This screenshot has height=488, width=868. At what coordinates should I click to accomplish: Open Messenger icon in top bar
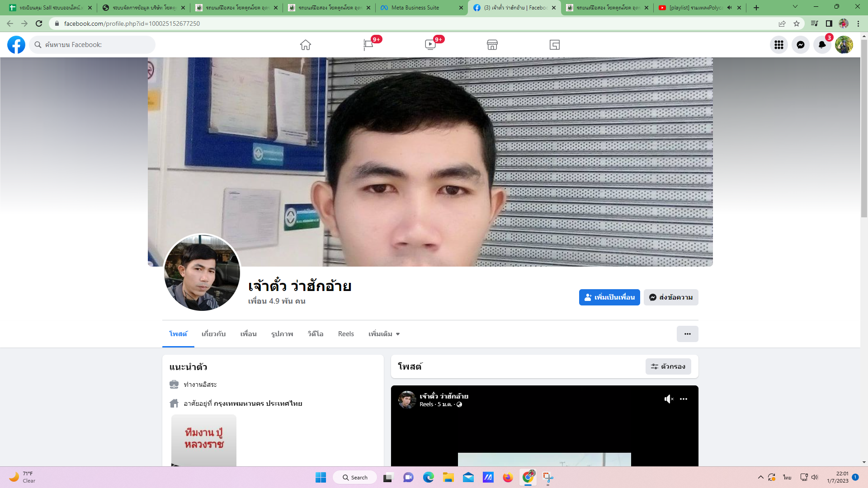coord(800,45)
